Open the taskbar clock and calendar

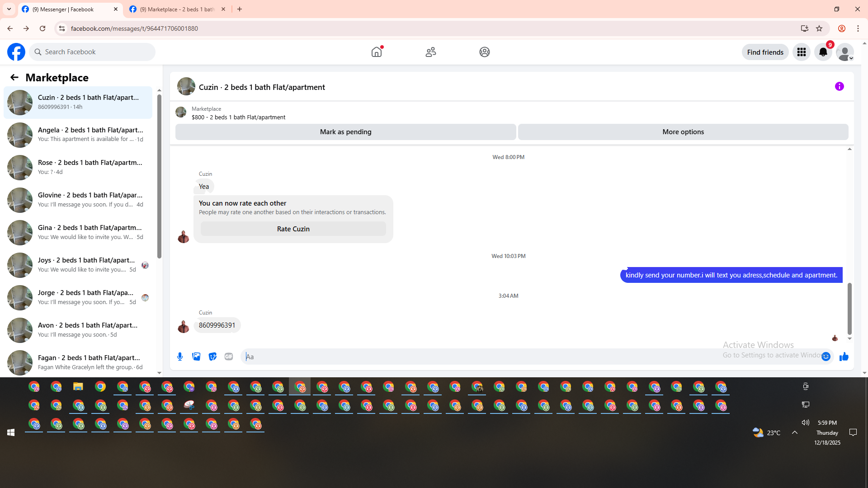click(827, 432)
